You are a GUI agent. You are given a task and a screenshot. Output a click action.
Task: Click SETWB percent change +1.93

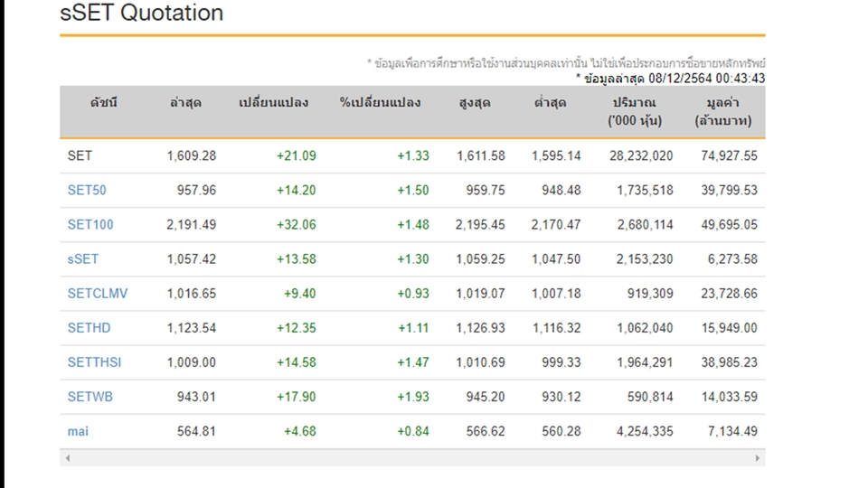coord(413,397)
